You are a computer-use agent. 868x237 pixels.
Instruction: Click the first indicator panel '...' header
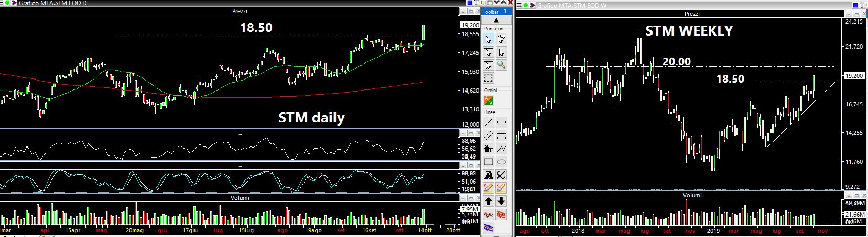[239, 134]
